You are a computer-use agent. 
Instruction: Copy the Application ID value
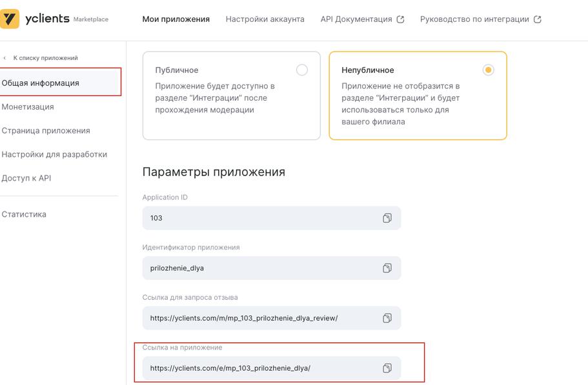(387, 218)
